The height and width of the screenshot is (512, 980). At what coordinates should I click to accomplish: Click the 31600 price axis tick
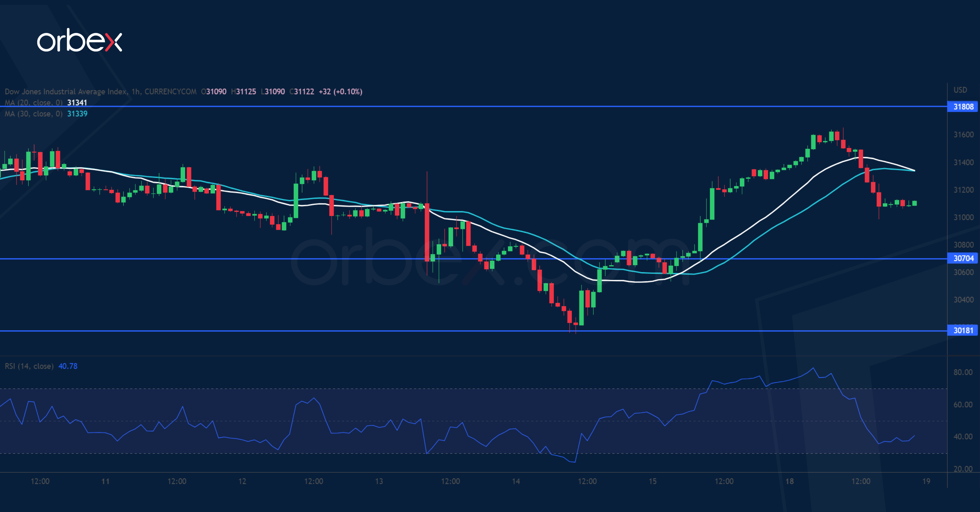(x=963, y=135)
